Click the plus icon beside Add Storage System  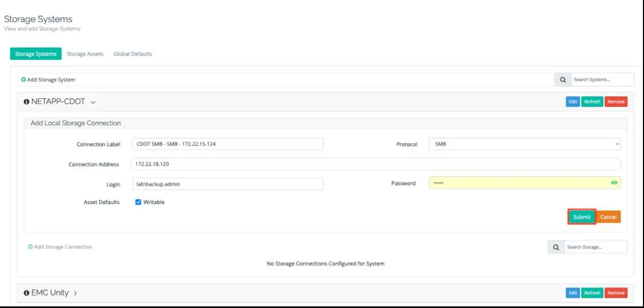pyautogui.click(x=23, y=80)
